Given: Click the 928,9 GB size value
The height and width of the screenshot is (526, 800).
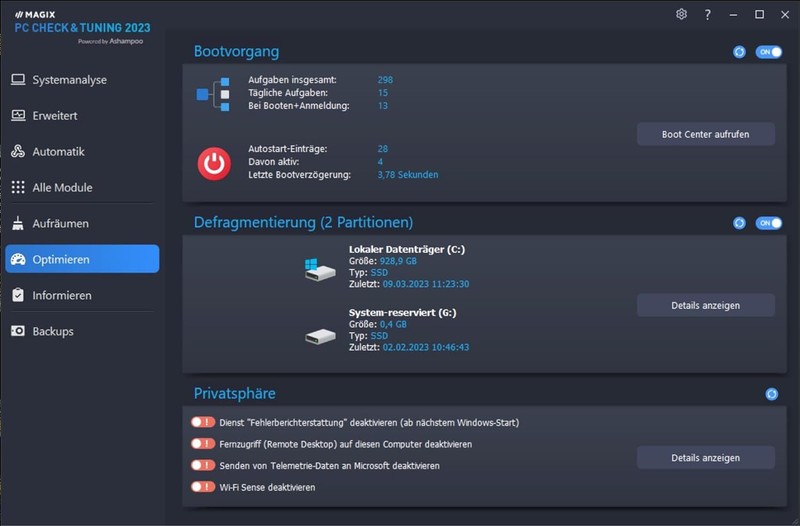Looking at the screenshot, I should click(398, 261).
